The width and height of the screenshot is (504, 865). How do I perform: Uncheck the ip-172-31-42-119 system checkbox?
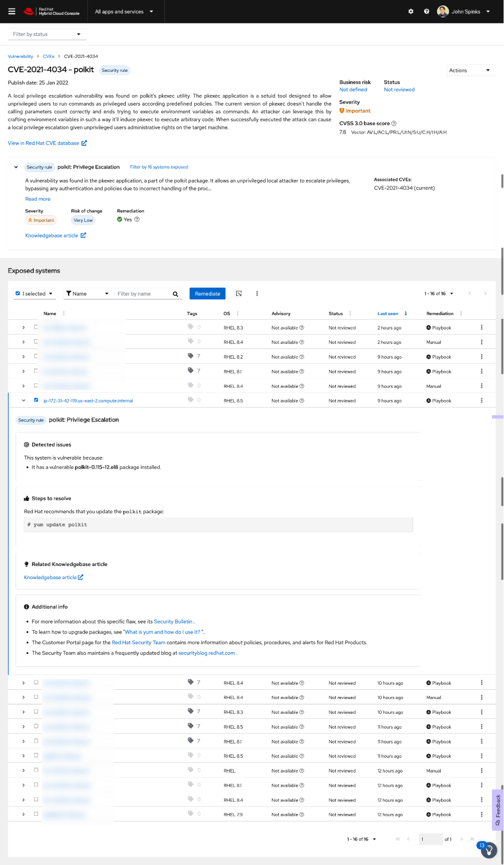pyautogui.click(x=36, y=400)
